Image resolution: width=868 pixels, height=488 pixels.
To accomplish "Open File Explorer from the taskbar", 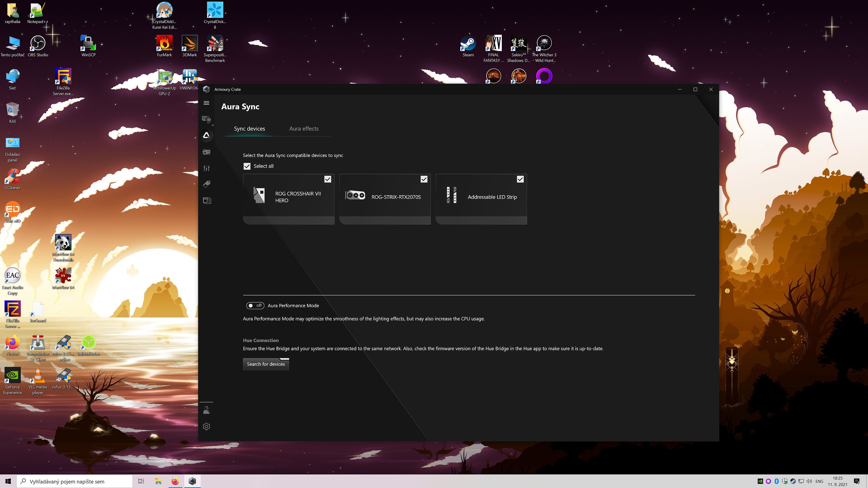I will (x=158, y=481).
